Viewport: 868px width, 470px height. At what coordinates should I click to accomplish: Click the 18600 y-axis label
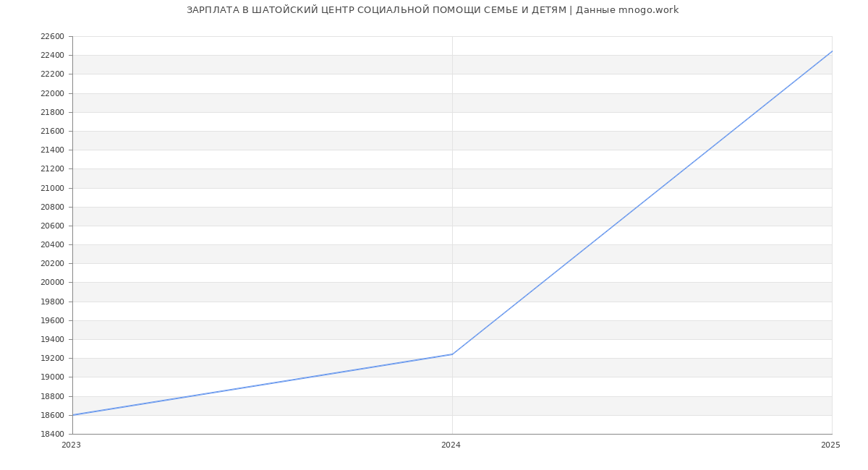(x=52, y=415)
